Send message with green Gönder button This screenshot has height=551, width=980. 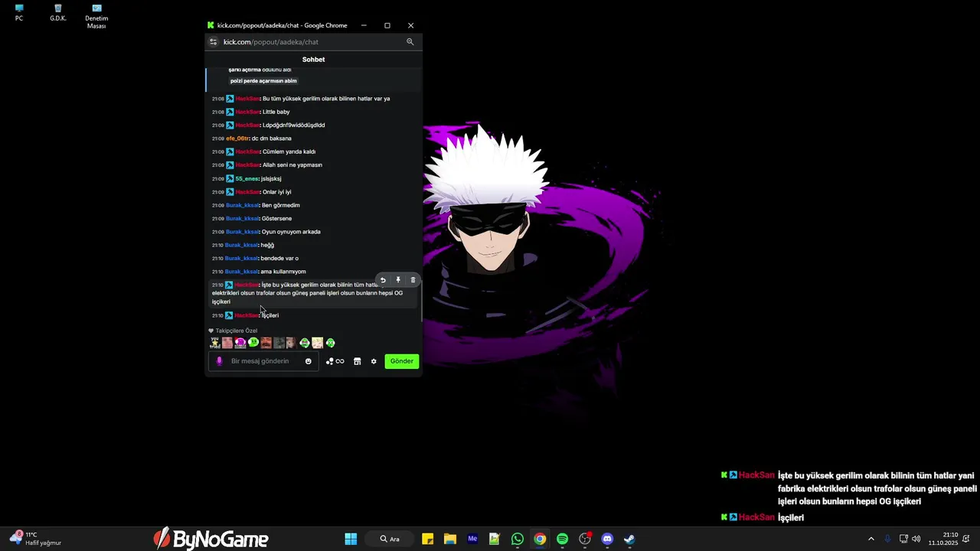click(x=402, y=361)
